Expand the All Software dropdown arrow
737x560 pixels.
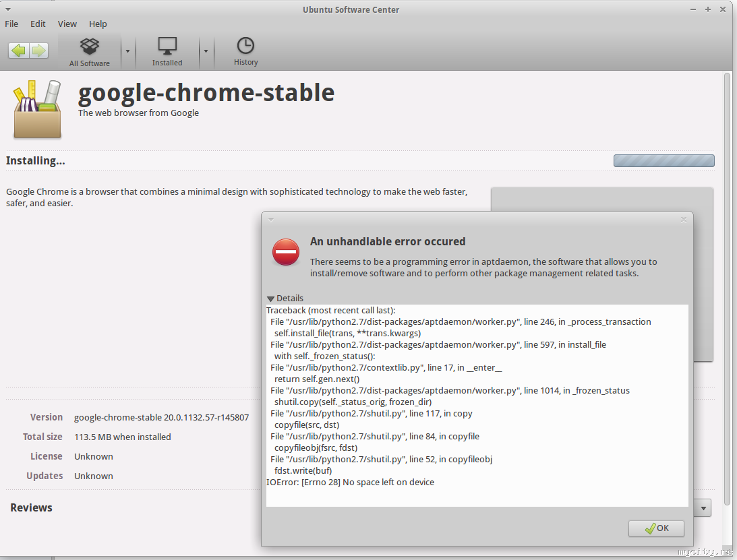[x=127, y=51]
